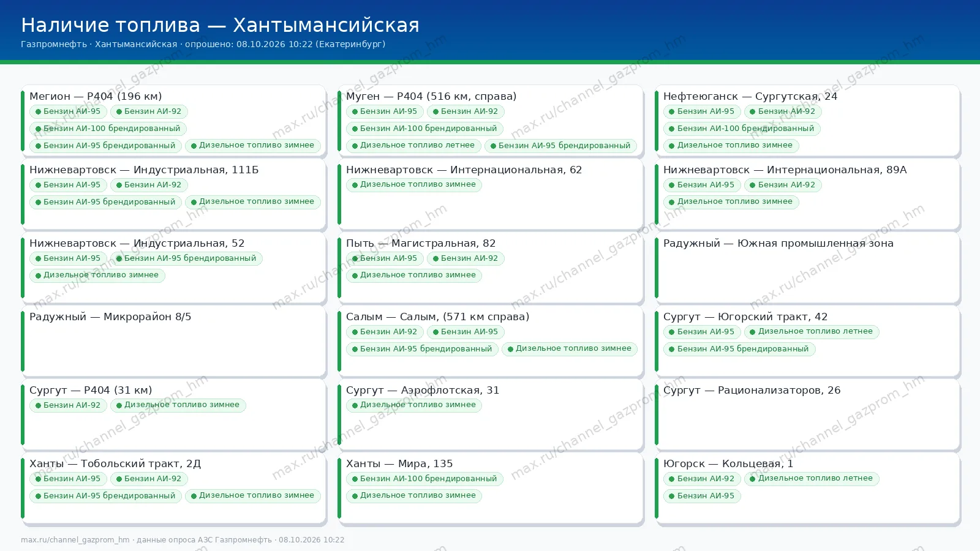Click Бензин АИ-95 брендированный chip in Индустриальная, 52 card
Screen dimensions: 980x551
186,258
